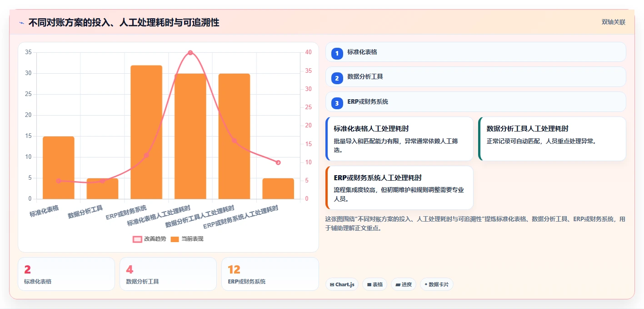Screen dimensions: 644x309
Task: Click the number 3 badge for ERP或财务系统
Action: pos(337,103)
